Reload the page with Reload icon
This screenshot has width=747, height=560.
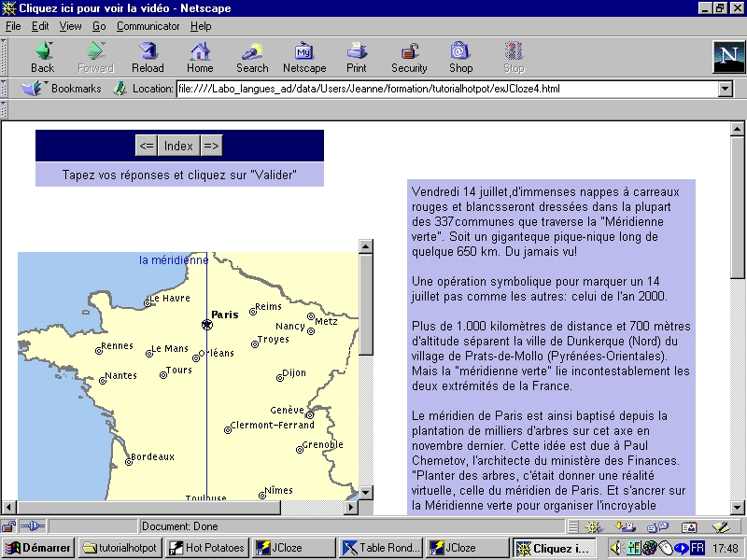coord(148,57)
